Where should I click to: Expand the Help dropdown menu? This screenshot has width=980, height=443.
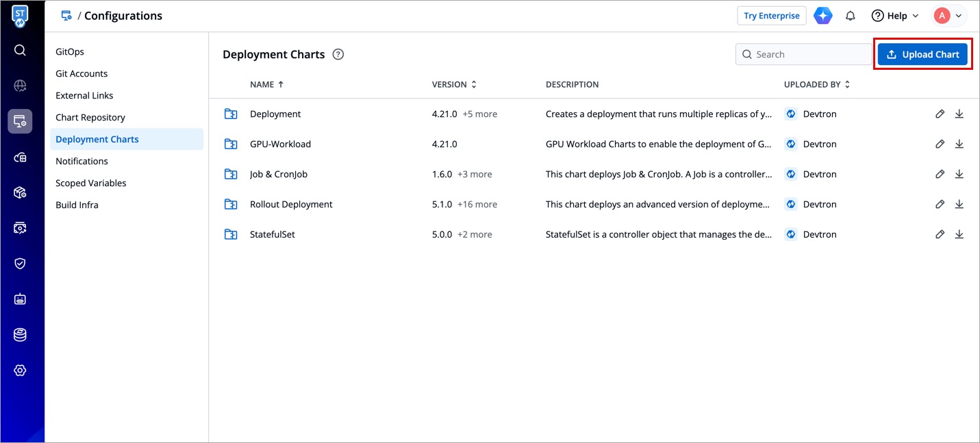click(x=894, y=16)
